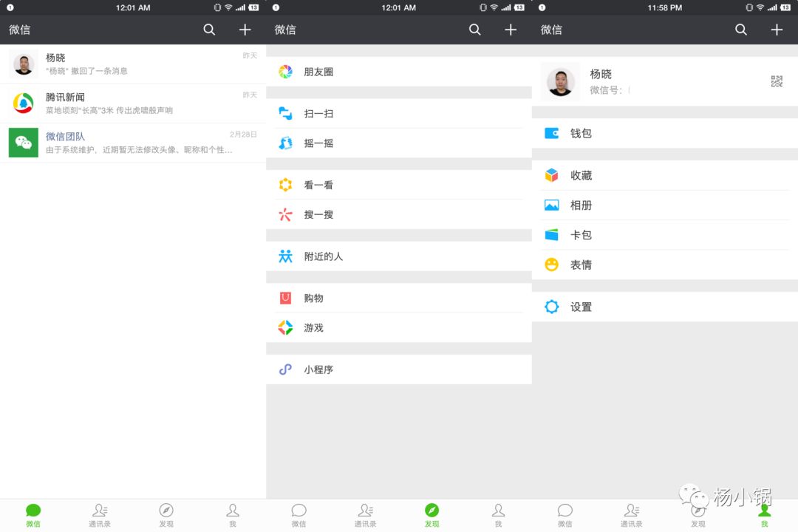Open 游戏 games icon
Viewport: 798px width, 532px height.
pyautogui.click(x=285, y=327)
